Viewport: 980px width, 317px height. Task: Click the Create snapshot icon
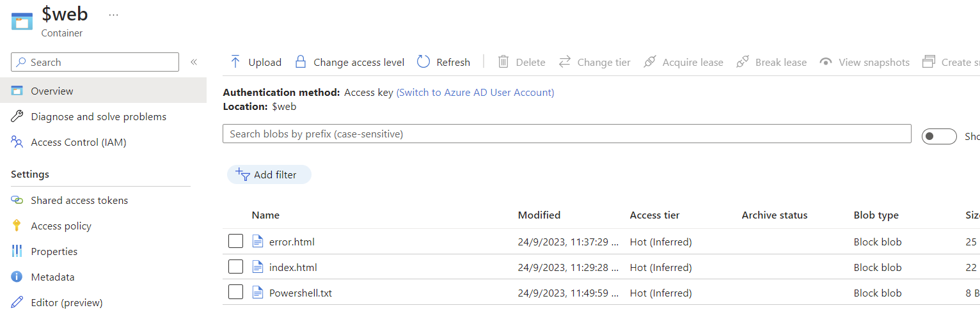click(929, 62)
